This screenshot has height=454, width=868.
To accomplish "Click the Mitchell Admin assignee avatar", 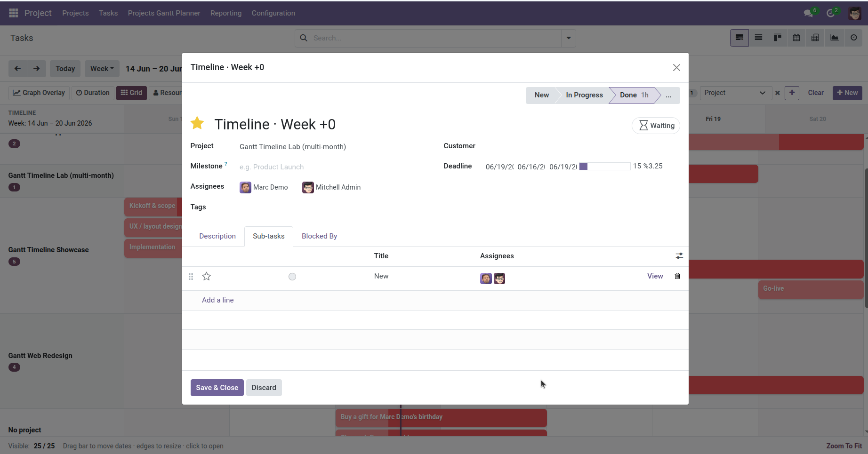I will point(308,187).
